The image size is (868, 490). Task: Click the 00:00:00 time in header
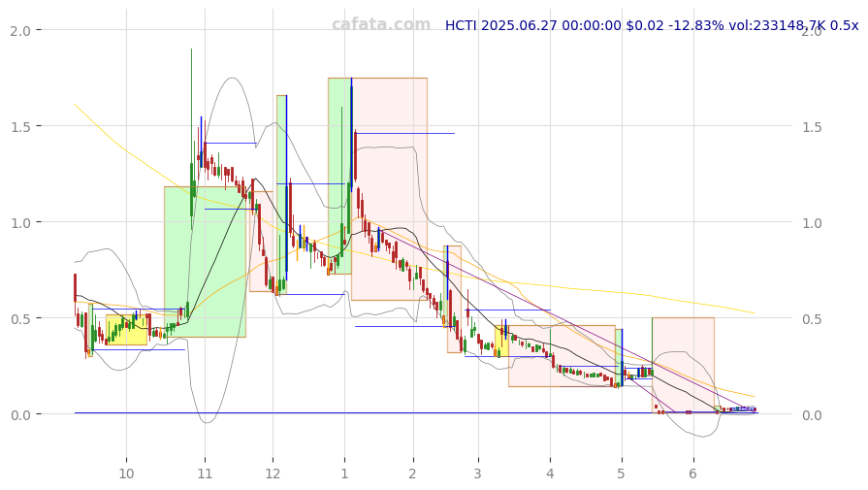(x=592, y=25)
